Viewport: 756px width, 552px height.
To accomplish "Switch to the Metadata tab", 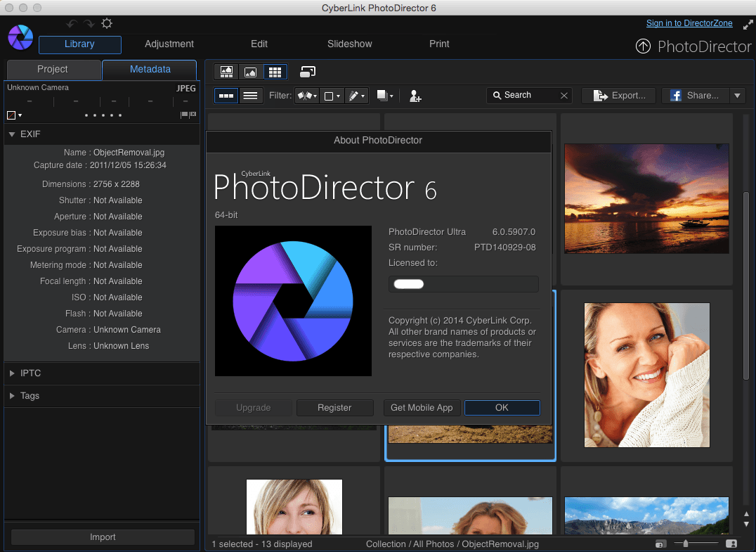I will tap(150, 70).
